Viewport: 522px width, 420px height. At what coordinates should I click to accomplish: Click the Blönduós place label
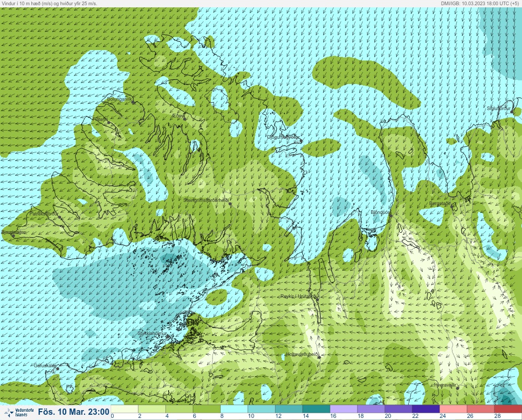381,212
